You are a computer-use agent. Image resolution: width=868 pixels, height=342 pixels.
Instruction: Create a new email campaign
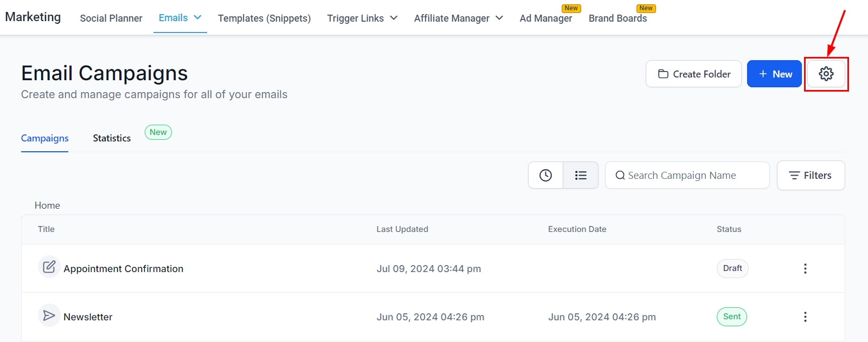coord(774,74)
